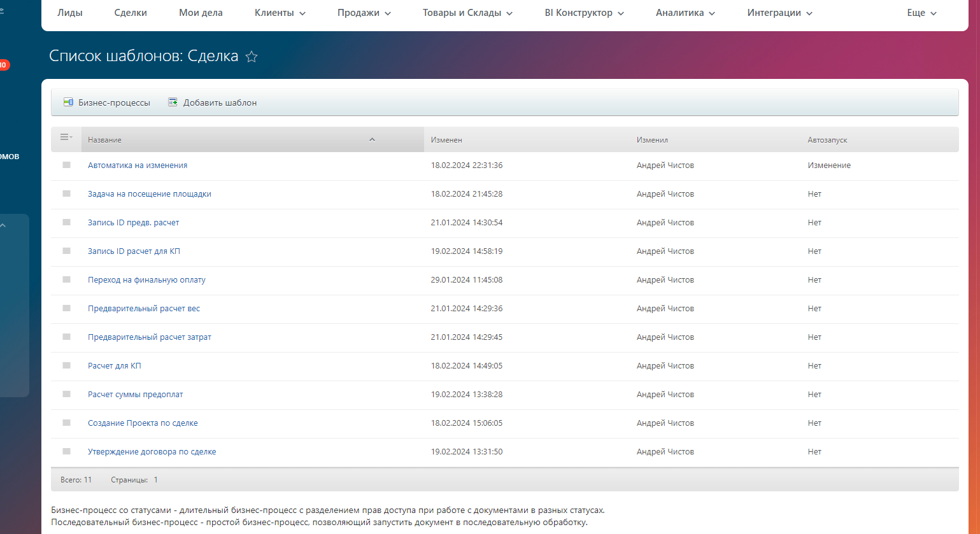The width and height of the screenshot is (980, 534).
Task: Open the row action icon for 'Запись ID расчет для КП'
Action: (66, 251)
